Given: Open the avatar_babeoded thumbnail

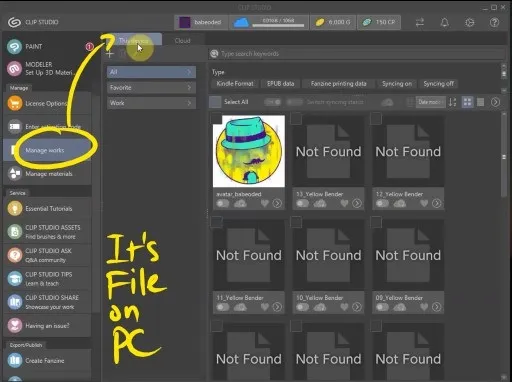Looking at the screenshot, I should click(249, 151).
